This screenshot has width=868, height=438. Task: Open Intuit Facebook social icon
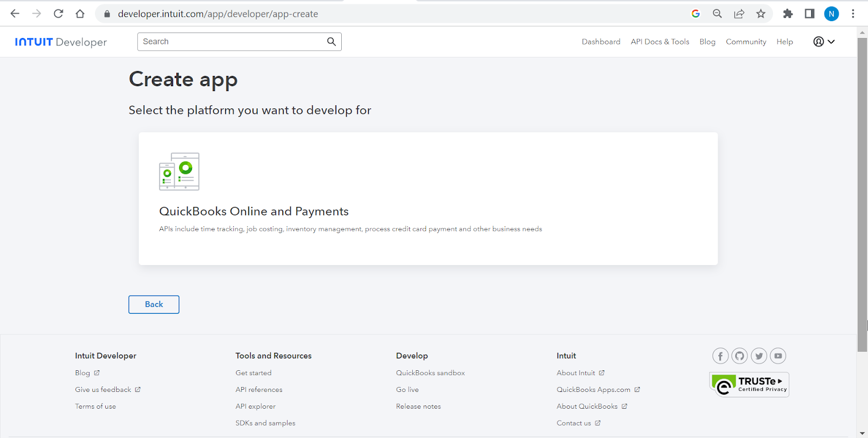pos(720,356)
